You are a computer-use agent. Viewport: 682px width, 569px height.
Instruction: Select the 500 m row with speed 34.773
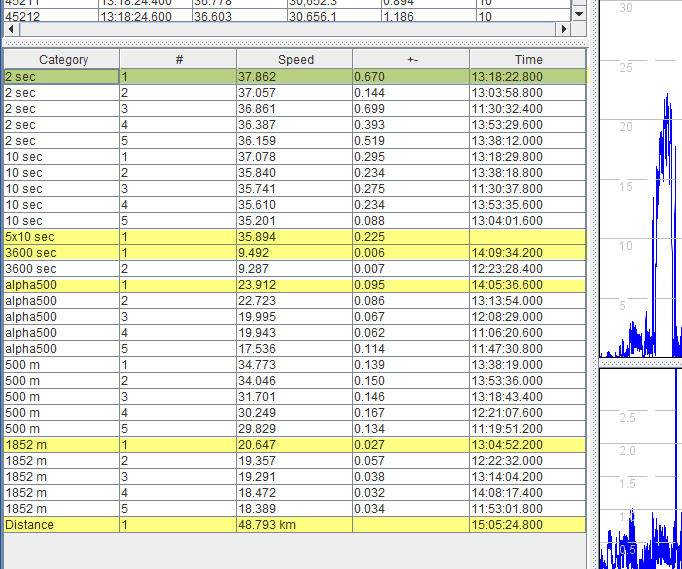pos(295,365)
